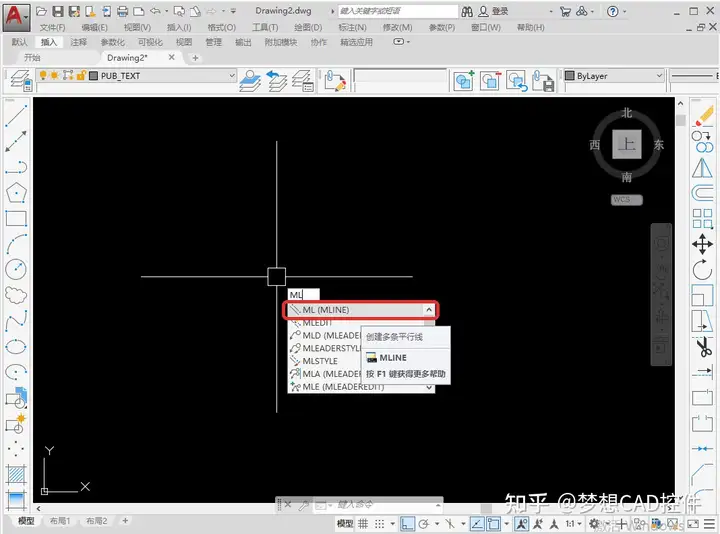Viewport: 720px width, 534px height.
Task: Select the Arc drawing tool
Action: pyautogui.click(x=16, y=244)
